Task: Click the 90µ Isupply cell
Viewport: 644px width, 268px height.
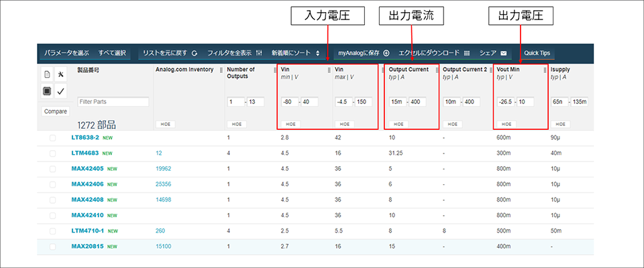Action: click(x=555, y=138)
